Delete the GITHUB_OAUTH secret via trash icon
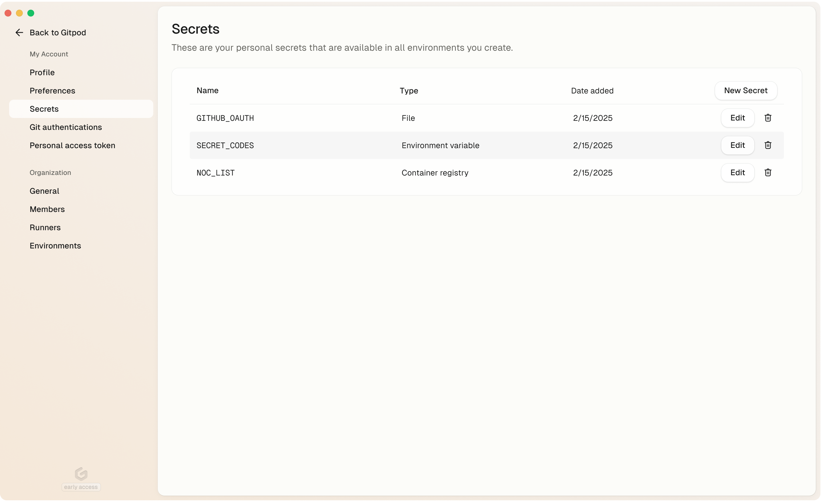 [767, 118]
